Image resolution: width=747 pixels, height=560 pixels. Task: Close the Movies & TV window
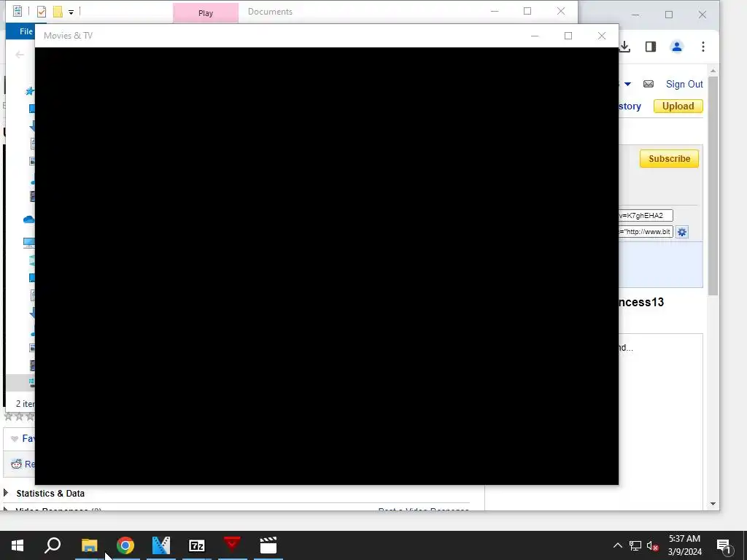[x=602, y=36]
